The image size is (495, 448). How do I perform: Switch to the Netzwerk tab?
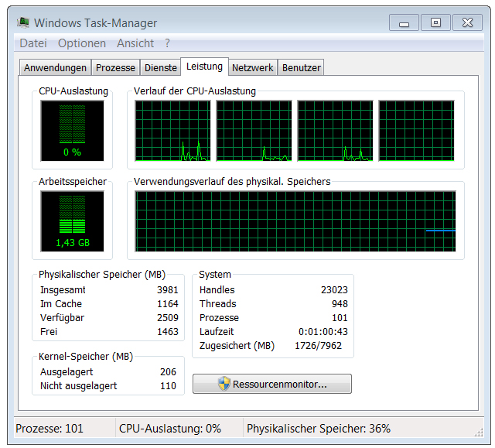coord(253,67)
